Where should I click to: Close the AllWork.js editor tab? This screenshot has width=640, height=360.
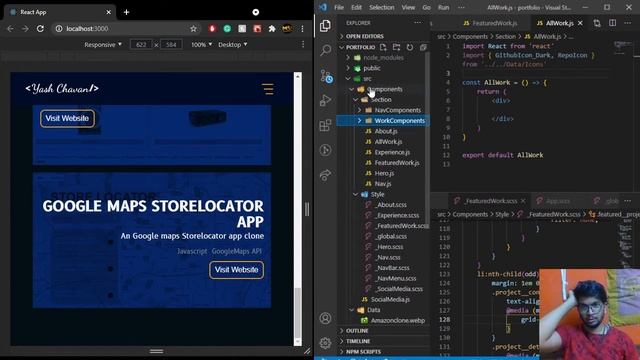pos(580,23)
